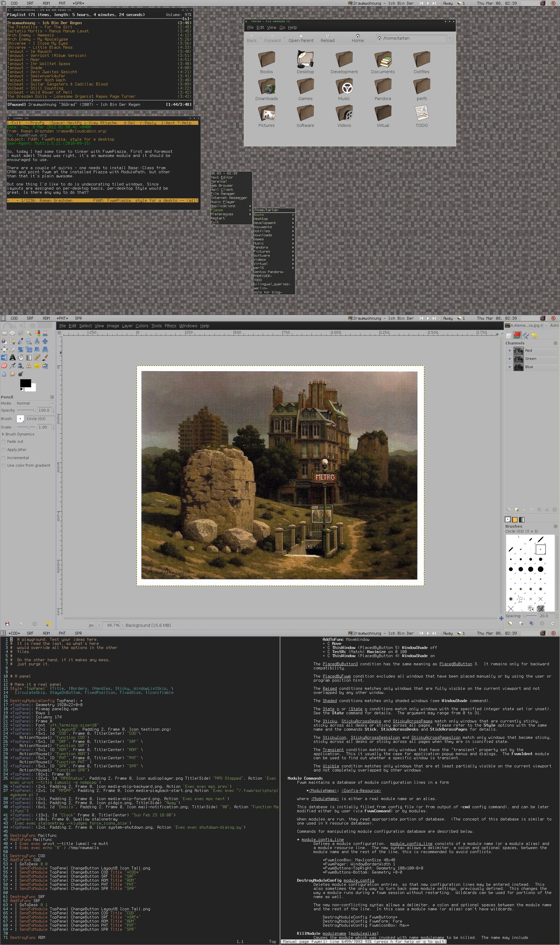Select the Scissors Select tool
The width and height of the screenshot is (560, 945).
(x=45, y=333)
